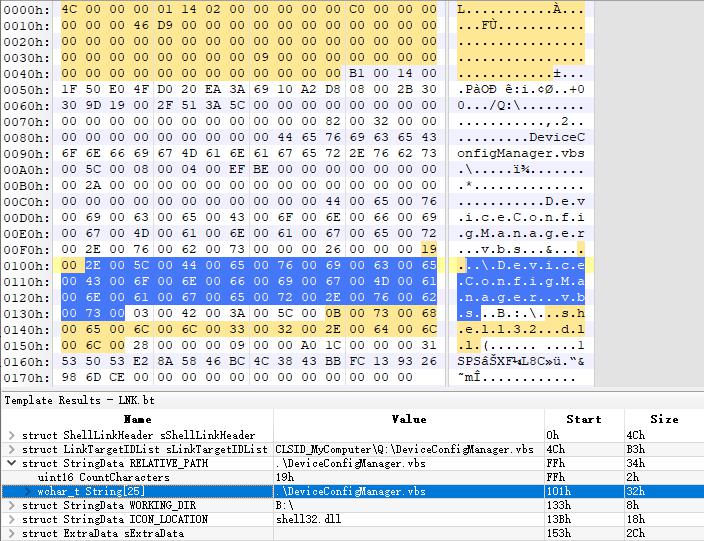Click address label 0050h
The width and height of the screenshot is (704, 541).
(x=27, y=89)
